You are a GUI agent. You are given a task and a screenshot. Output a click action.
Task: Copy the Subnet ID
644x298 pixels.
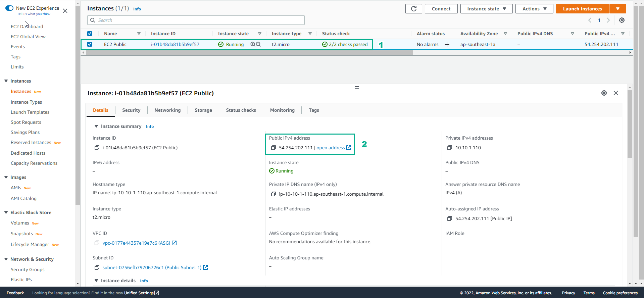(x=97, y=267)
